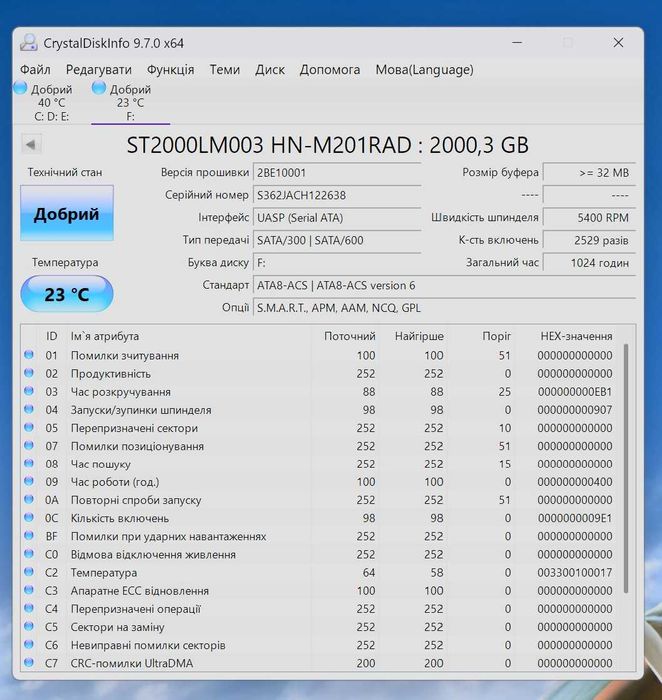
Task: Click the drive letter field F:
Action: coord(337,263)
